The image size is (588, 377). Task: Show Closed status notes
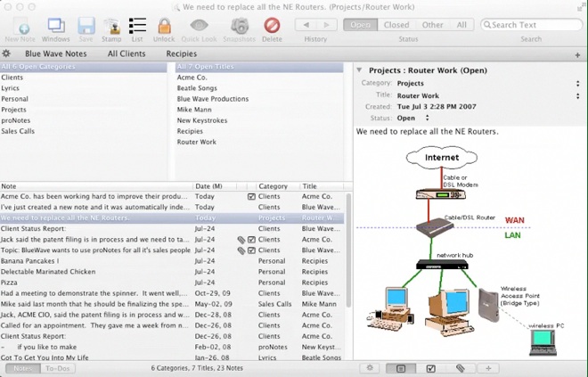pos(396,25)
